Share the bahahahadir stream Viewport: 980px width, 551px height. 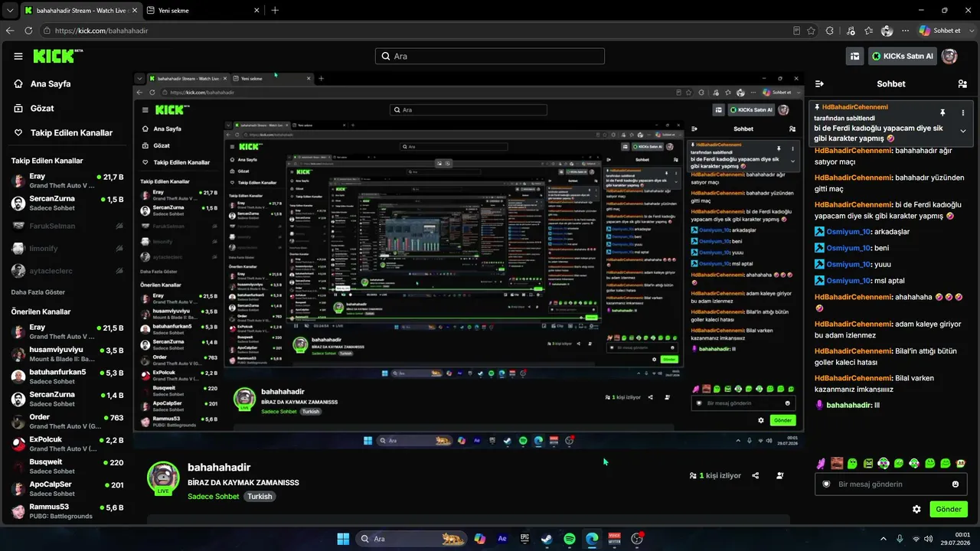coord(756,475)
